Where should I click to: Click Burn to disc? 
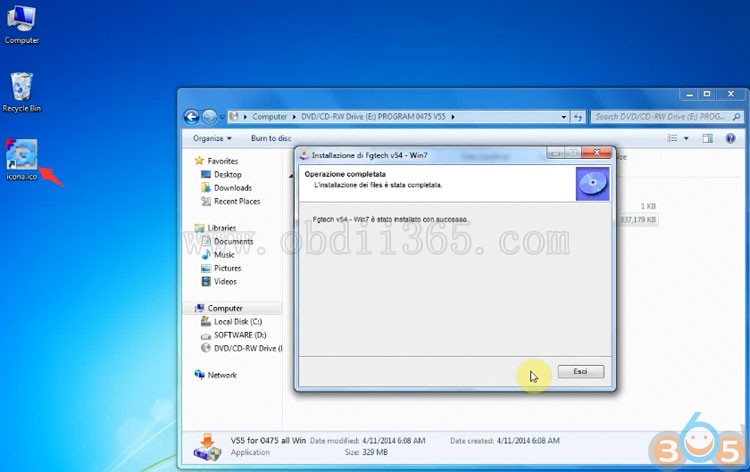point(271,138)
